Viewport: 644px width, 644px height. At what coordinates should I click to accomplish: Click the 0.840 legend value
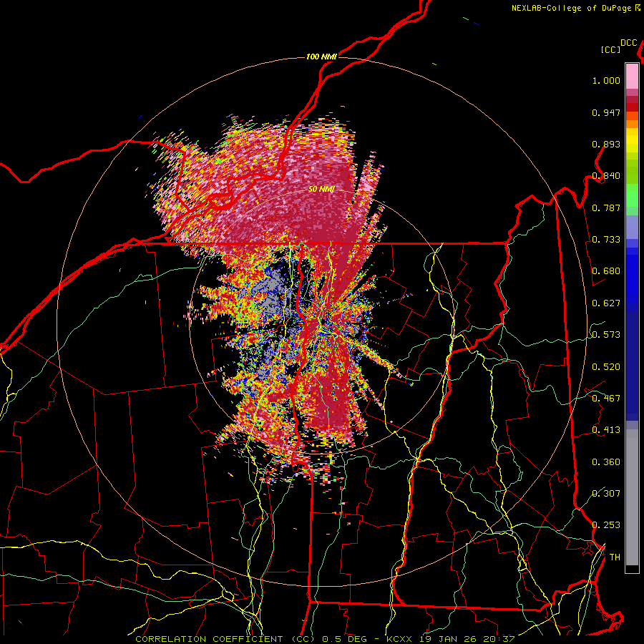606,176
